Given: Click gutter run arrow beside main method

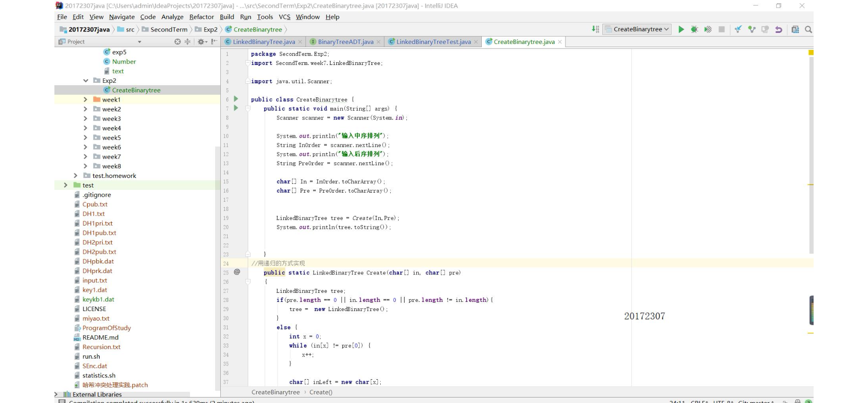Looking at the screenshot, I should click(236, 108).
